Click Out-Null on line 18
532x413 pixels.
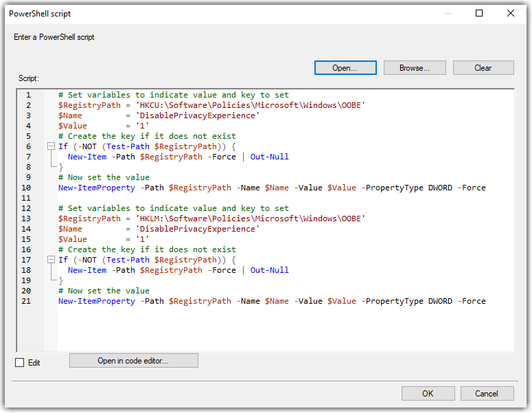(x=270, y=270)
